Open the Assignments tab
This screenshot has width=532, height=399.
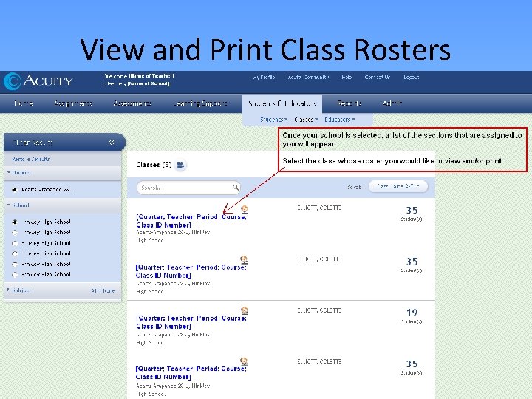tap(73, 103)
